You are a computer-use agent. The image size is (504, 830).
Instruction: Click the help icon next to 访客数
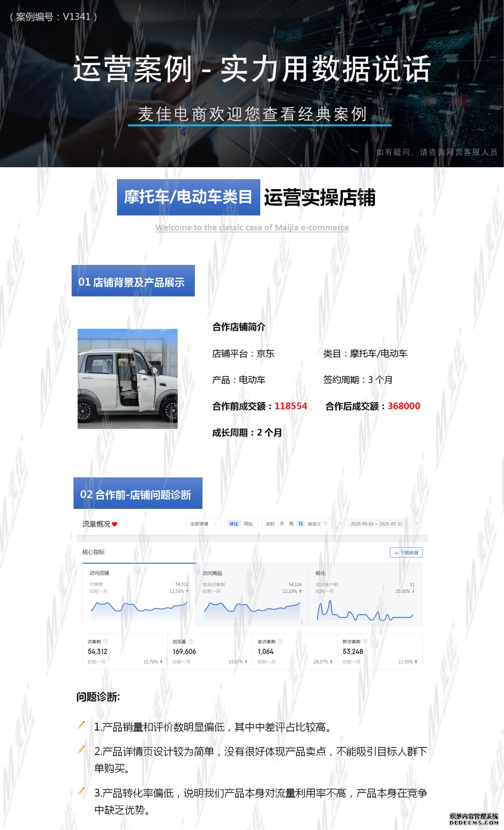[106, 641]
